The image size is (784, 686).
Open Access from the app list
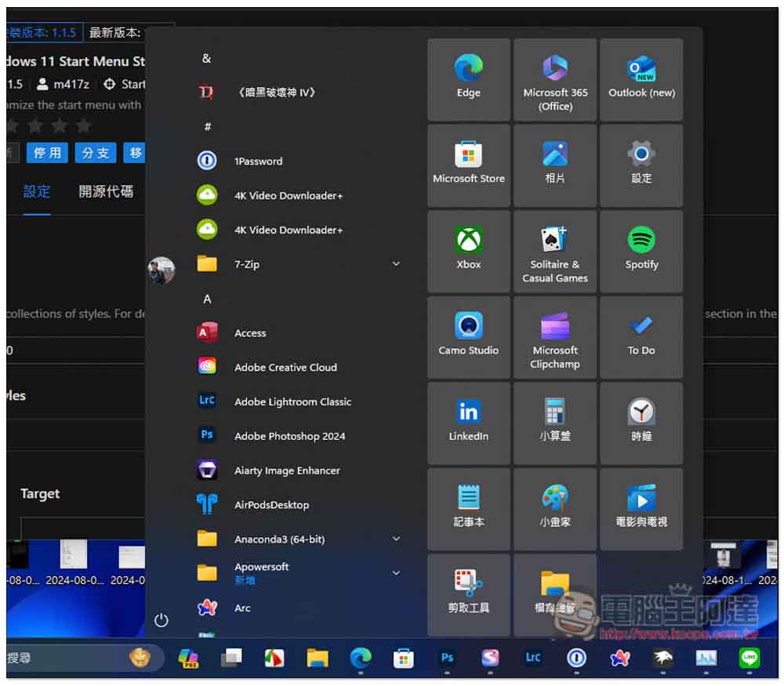300,333
